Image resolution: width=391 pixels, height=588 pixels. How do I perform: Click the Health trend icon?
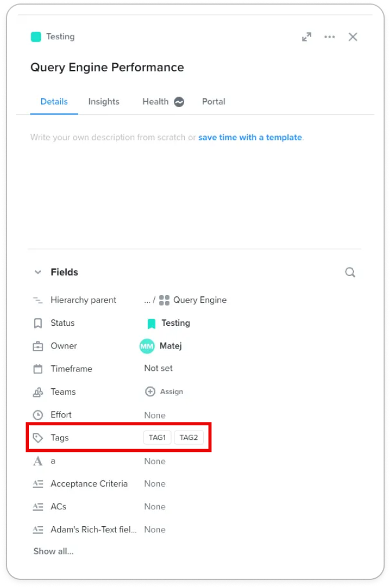[x=179, y=102]
